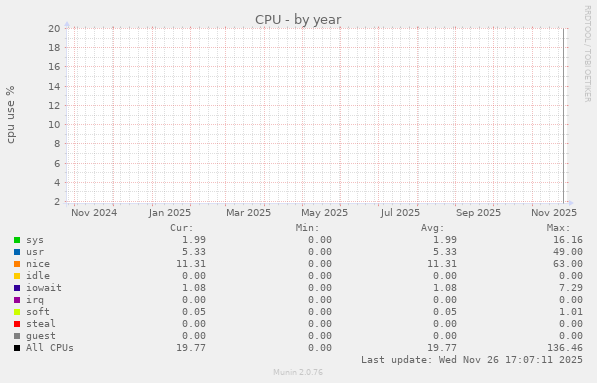This screenshot has width=597, height=383.
Task: Click the chart title 'CPU - by year'
Action: (298, 19)
